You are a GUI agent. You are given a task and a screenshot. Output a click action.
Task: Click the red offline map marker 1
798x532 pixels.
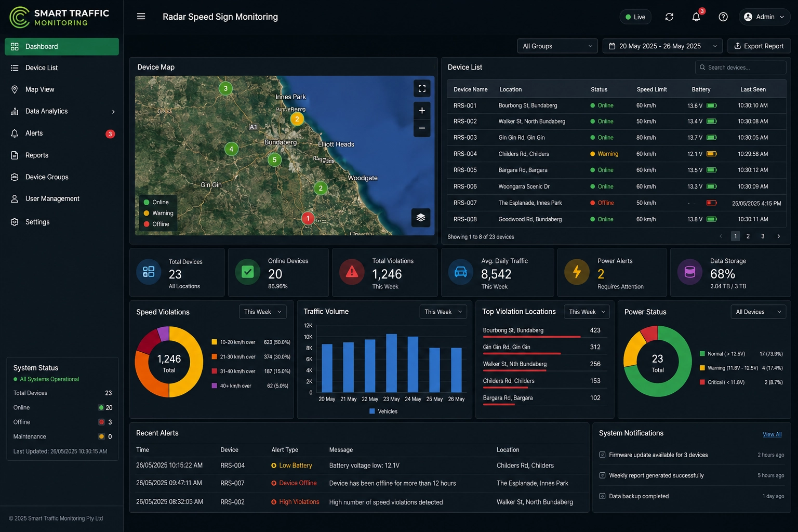coord(308,218)
